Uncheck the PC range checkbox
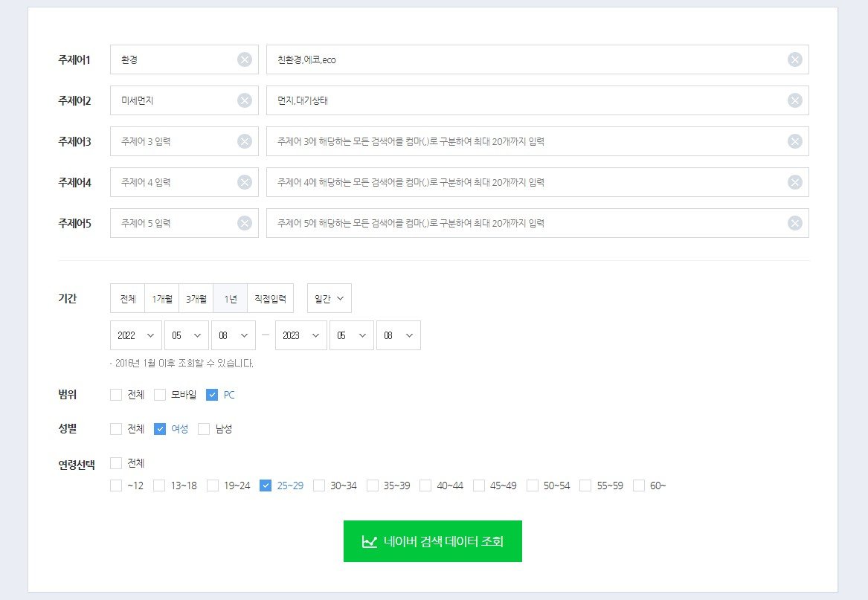This screenshot has height=600, width=868. 212,395
